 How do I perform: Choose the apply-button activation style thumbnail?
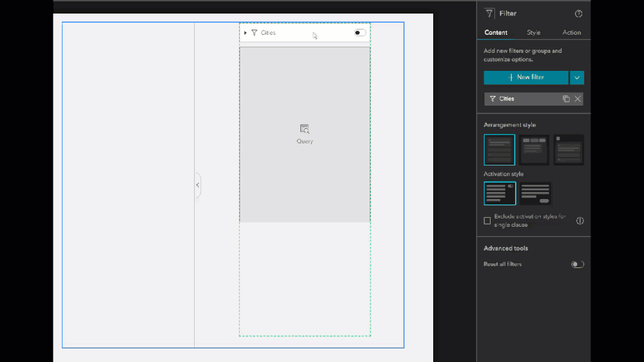coord(535,193)
